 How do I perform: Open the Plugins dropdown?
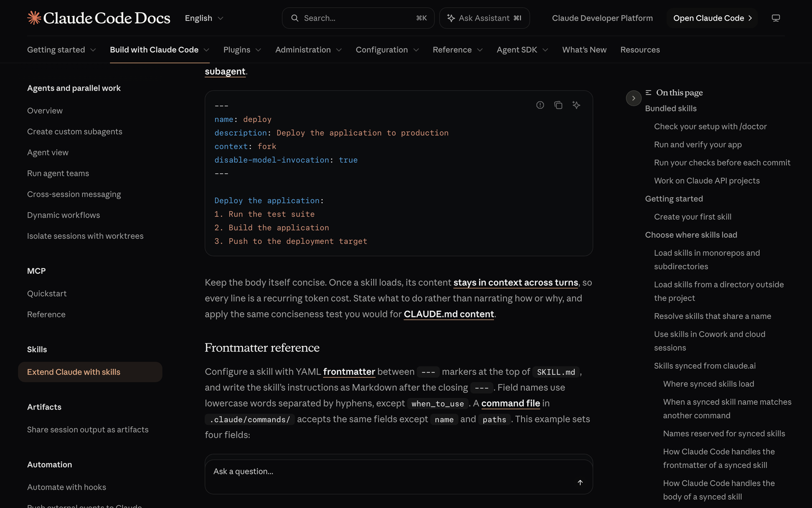(242, 50)
